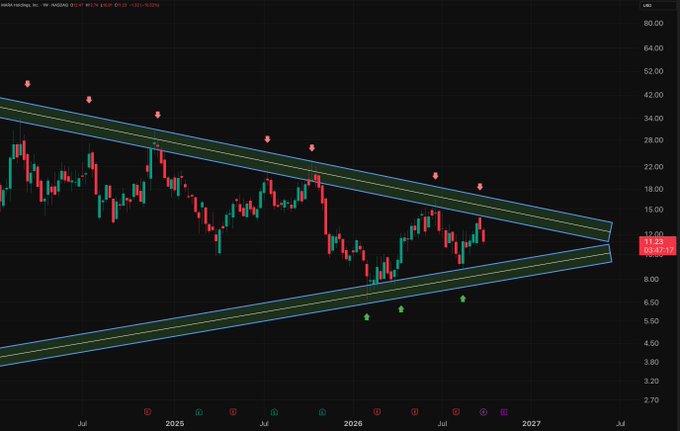Select the rightmost green up arrow drawing
Image resolution: width=680 pixels, height=431 pixels.
[x=463, y=299]
